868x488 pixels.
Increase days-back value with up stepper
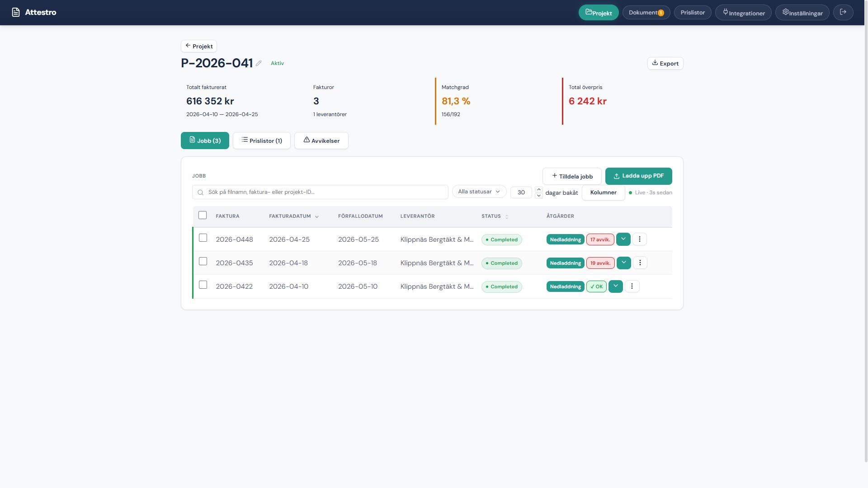pos(538,189)
